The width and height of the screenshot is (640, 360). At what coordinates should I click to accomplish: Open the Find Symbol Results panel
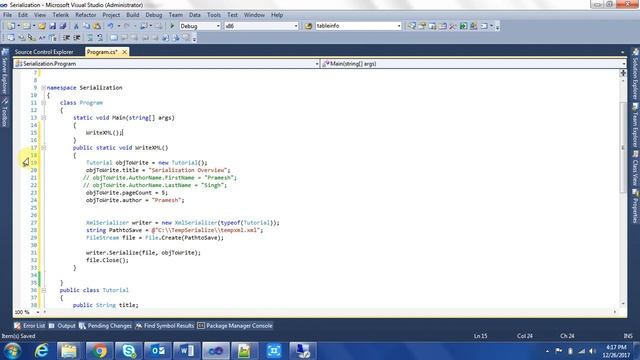(165, 326)
